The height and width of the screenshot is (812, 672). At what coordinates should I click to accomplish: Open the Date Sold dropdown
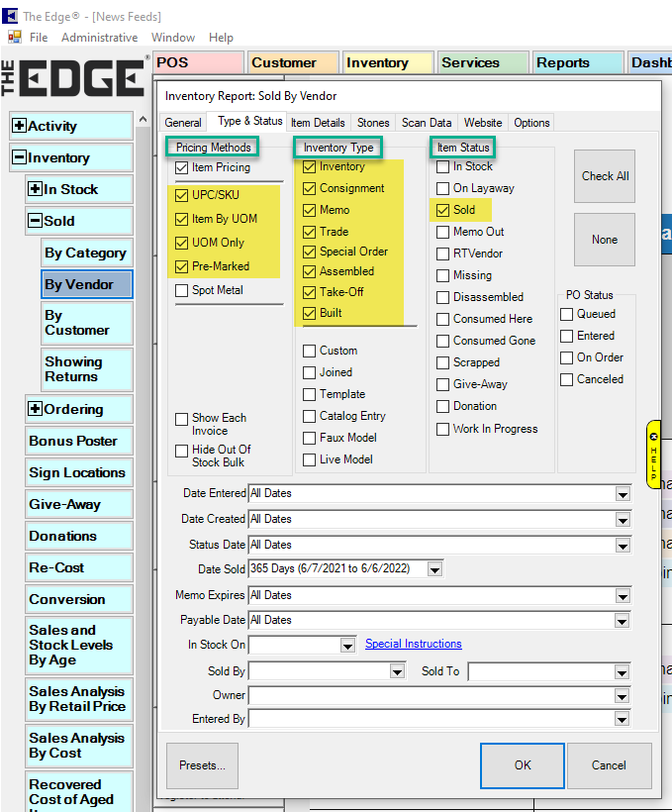point(433,569)
